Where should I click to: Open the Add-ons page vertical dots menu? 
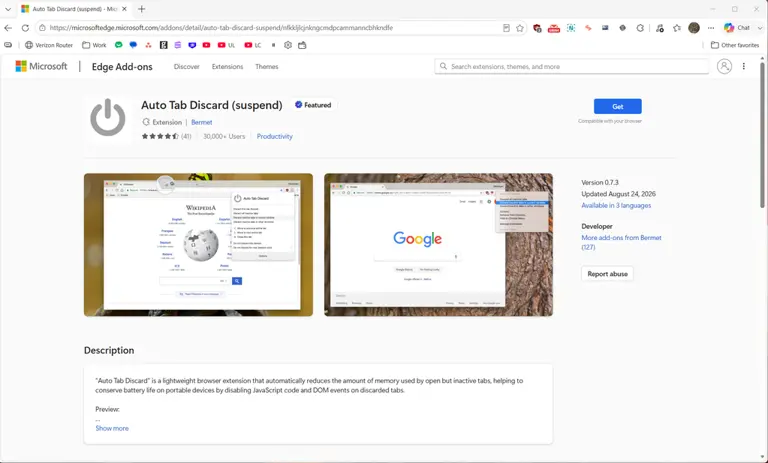[x=744, y=66]
